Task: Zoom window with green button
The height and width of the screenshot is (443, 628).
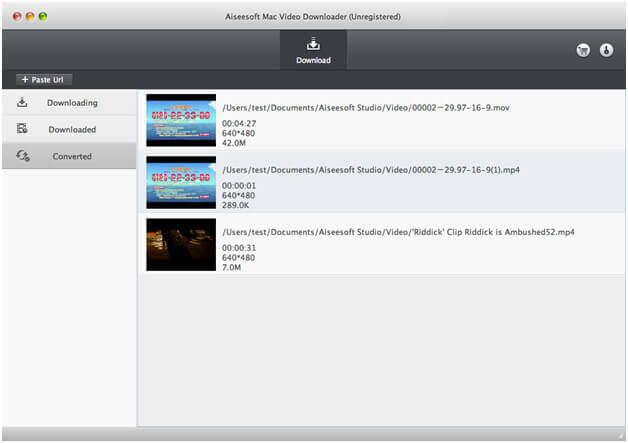Action: point(43,16)
